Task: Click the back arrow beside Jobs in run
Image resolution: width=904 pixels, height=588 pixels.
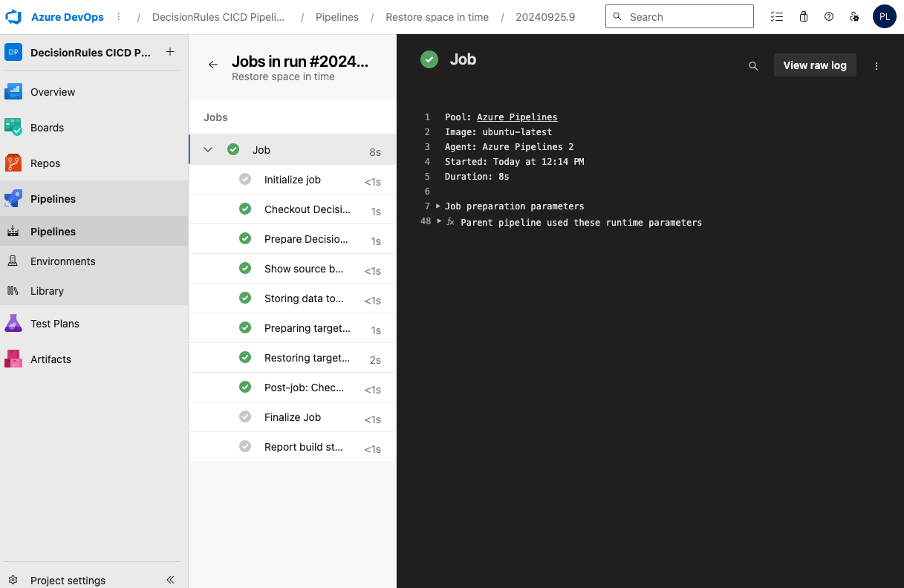Action: (x=213, y=65)
